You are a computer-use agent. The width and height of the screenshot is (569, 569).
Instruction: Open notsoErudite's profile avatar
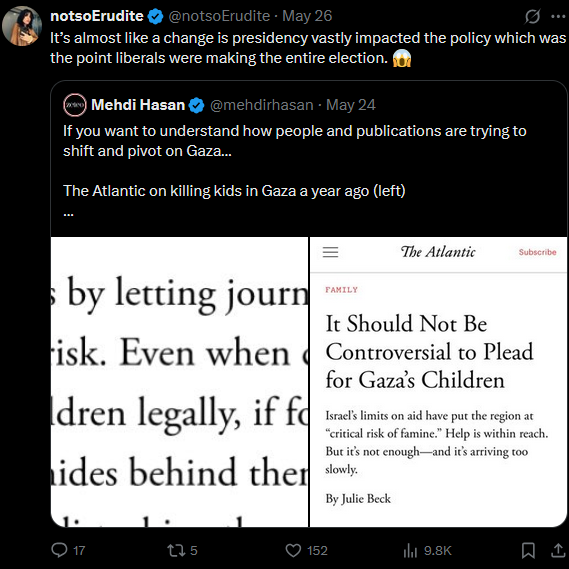[22, 26]
